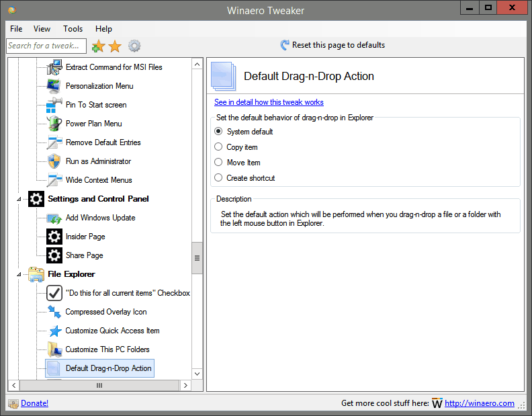Click the Settings and Control Panel gear icon
Viewport: 532px width, 416px height.
pos(36,199)
